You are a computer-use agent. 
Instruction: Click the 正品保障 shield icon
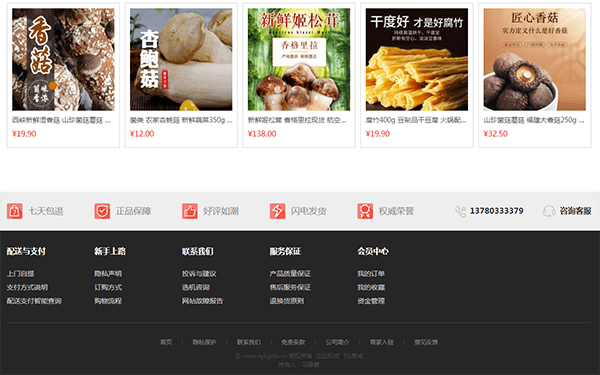coord(102,211)
